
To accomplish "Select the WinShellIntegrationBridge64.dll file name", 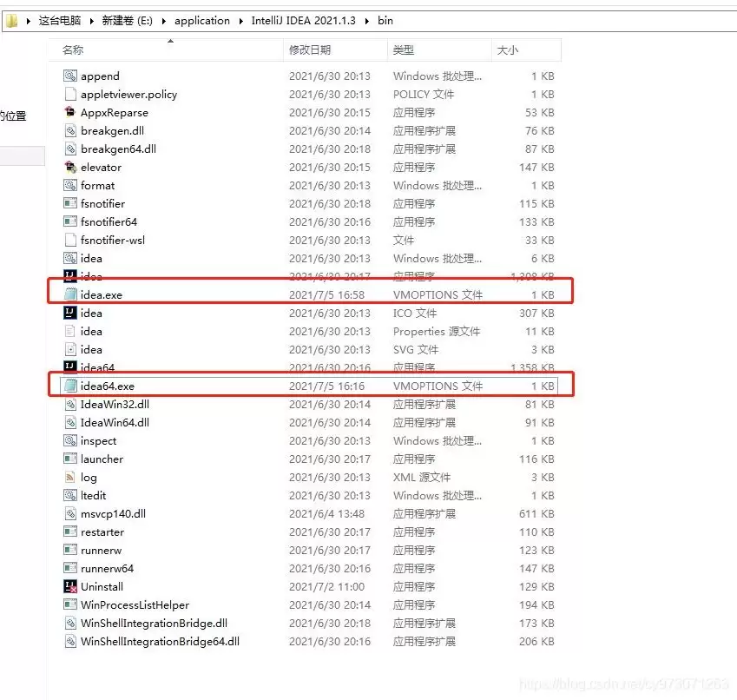I will (x=160, y=641).
